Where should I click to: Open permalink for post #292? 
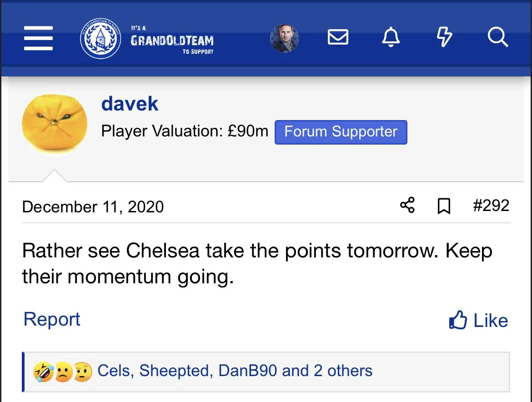coord(491,206)
